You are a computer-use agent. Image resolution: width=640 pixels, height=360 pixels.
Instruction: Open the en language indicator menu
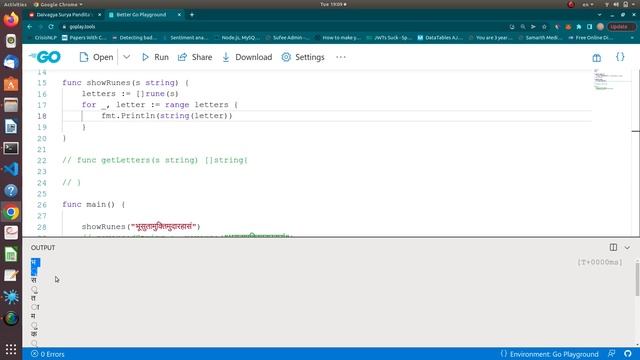tap(588, 4)
